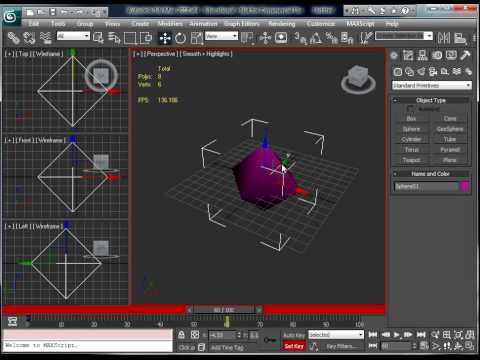Open the key filter Selected dropdown
This screenshot has height=360, width=480.
pos(336,335)
